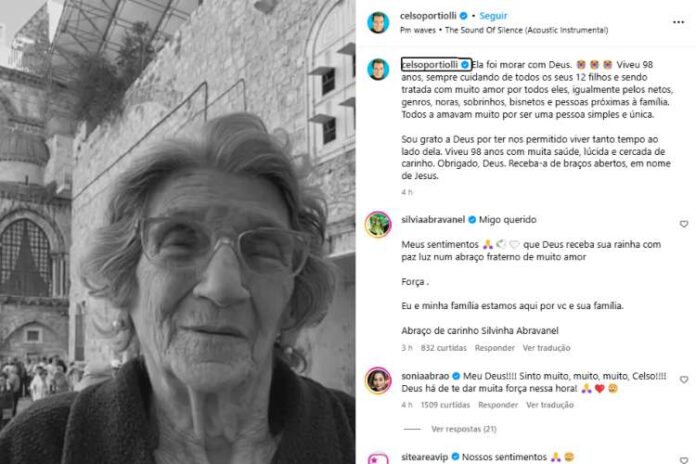Open silviaabravanel's profile picture

pos(378,225)
